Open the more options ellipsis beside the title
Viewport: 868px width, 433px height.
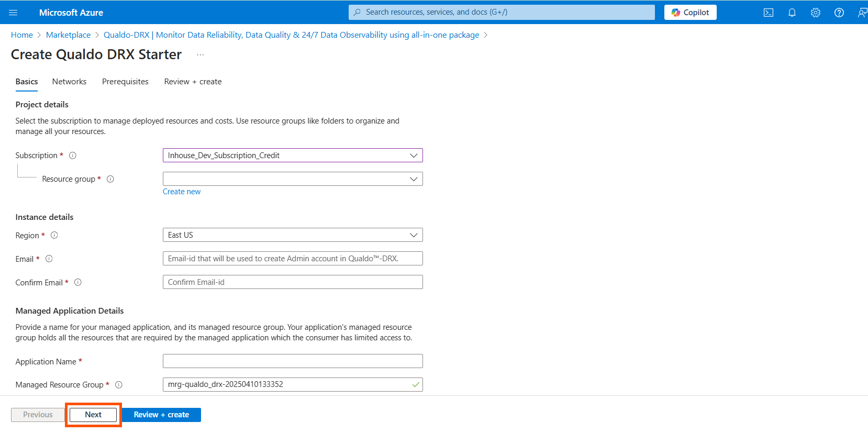(x=200, y=54)
